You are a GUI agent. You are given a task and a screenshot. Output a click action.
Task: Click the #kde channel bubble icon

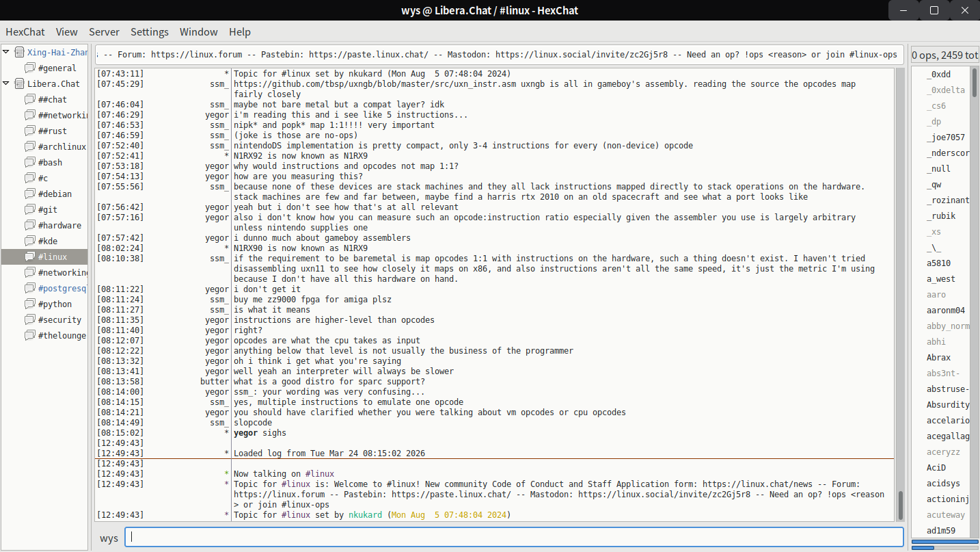tap(30, 241)
